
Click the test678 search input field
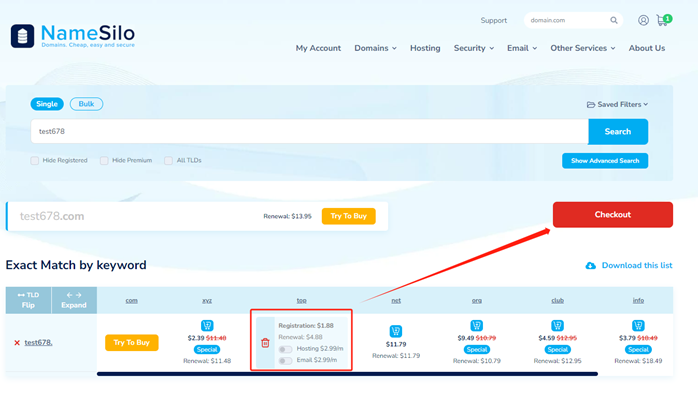point(309,131)
